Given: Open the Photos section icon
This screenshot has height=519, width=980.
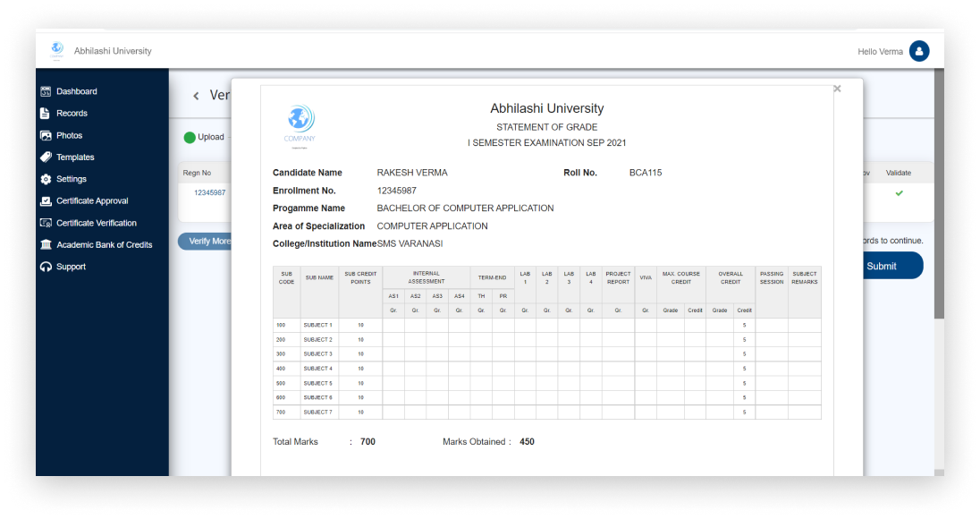Looking at the screenshot, I should [45, 135].
